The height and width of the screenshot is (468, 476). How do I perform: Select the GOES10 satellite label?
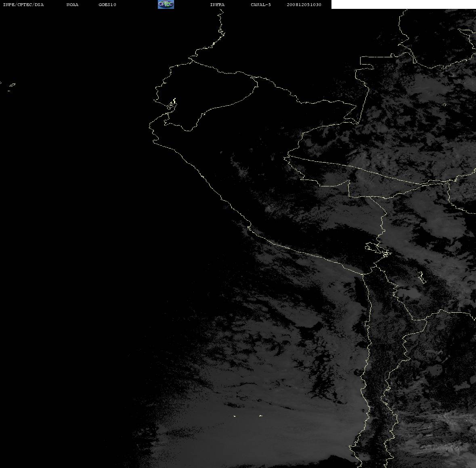[x=107, y=4]
